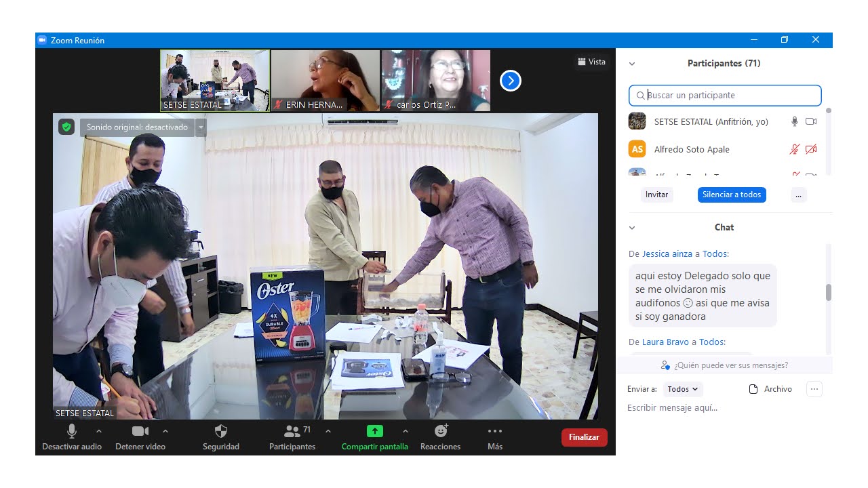
Task: Open the Más three-dots menu
Action: (x=495, y=431)
